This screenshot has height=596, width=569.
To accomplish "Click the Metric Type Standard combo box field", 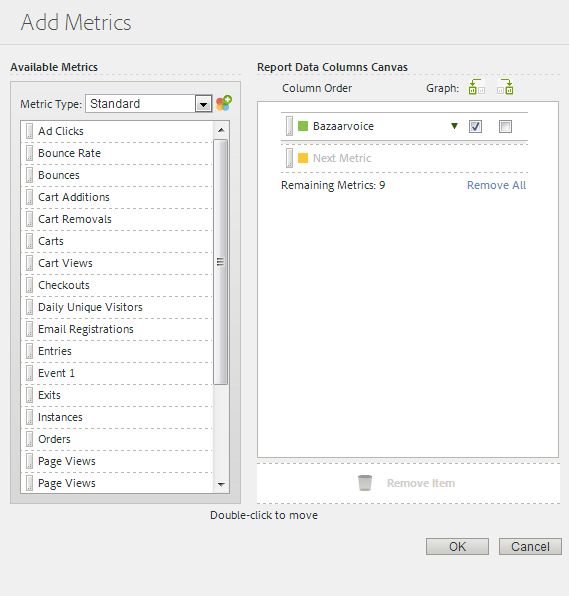I will 149,104.
